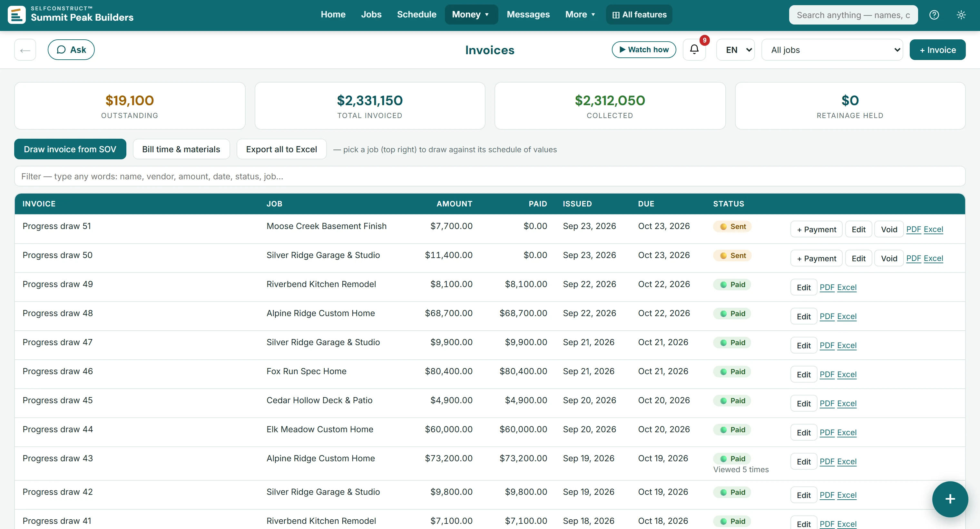Open the EN language selector
The height and width of the screenshot is (529, 980).
pyautogui.click(x=735, y=49)
